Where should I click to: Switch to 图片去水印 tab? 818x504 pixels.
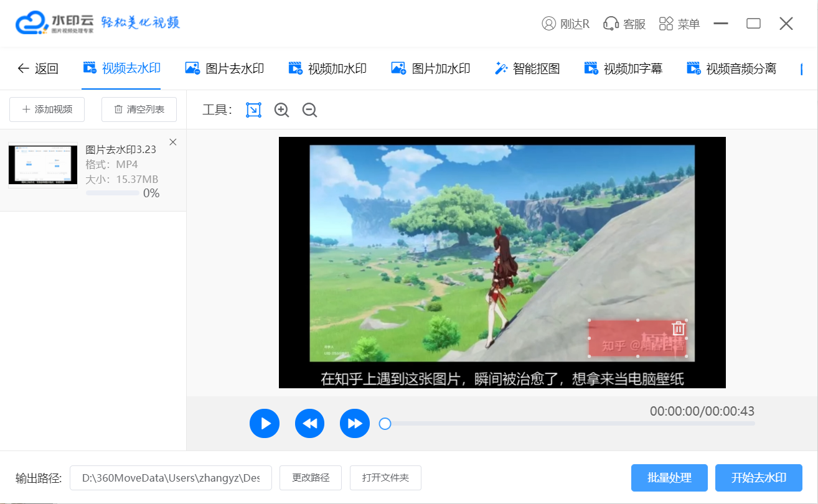[x=225, y=68]
